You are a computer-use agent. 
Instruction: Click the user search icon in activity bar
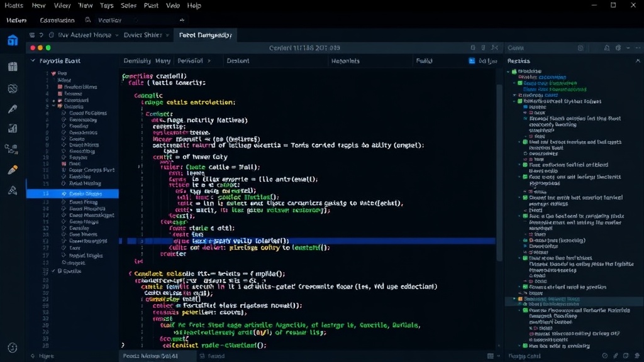pos(11,148)
